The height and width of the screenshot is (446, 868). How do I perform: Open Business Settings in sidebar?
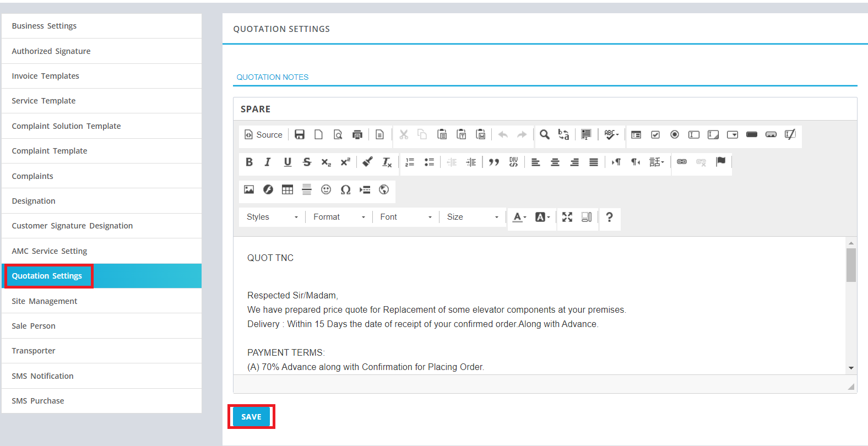[101, 26]
